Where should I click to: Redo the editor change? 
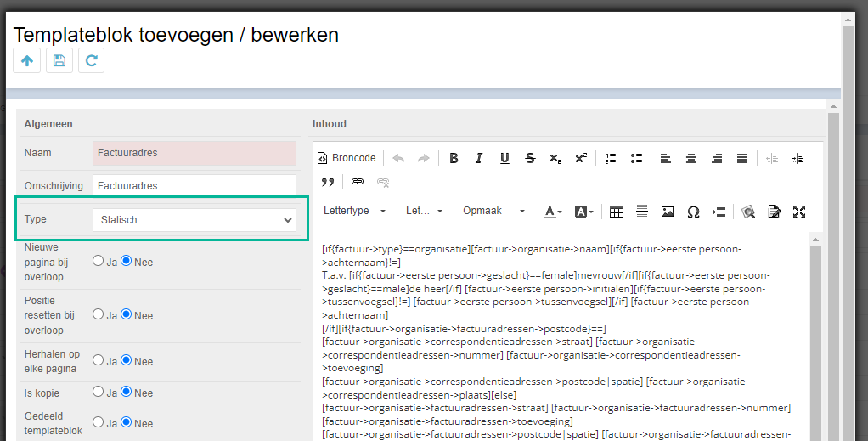pos(424,158)
